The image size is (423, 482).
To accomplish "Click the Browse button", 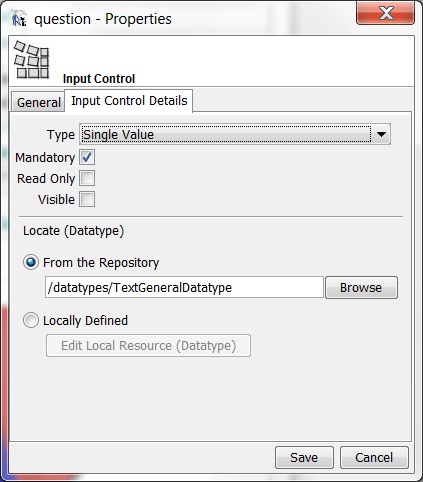I will click(x=361, y=287).
